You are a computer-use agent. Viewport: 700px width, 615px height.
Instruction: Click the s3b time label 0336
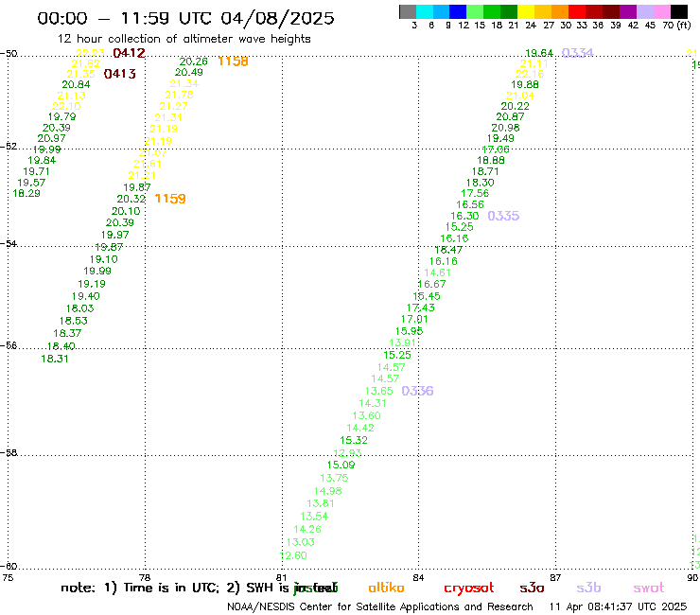pos(417,391)
